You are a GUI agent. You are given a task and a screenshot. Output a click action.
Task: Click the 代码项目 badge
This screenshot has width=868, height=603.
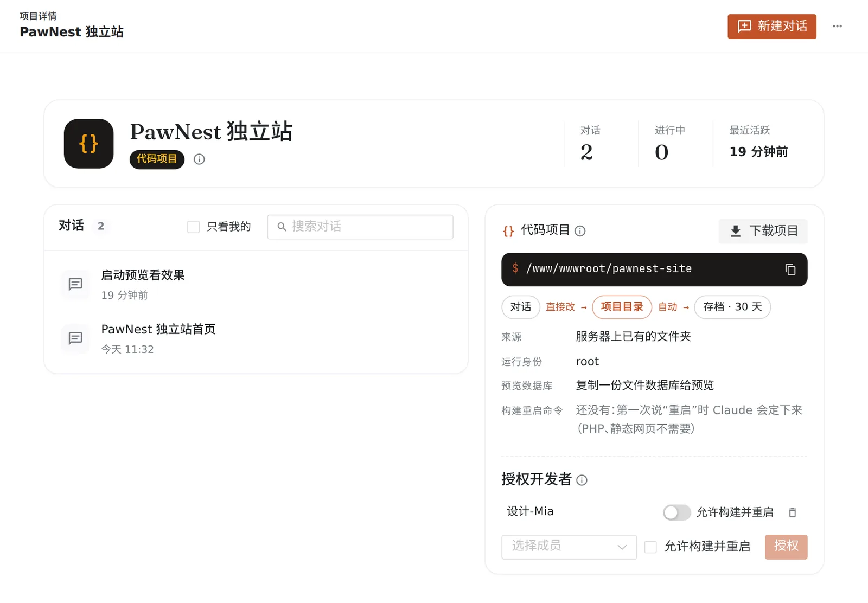coord(157,159)
